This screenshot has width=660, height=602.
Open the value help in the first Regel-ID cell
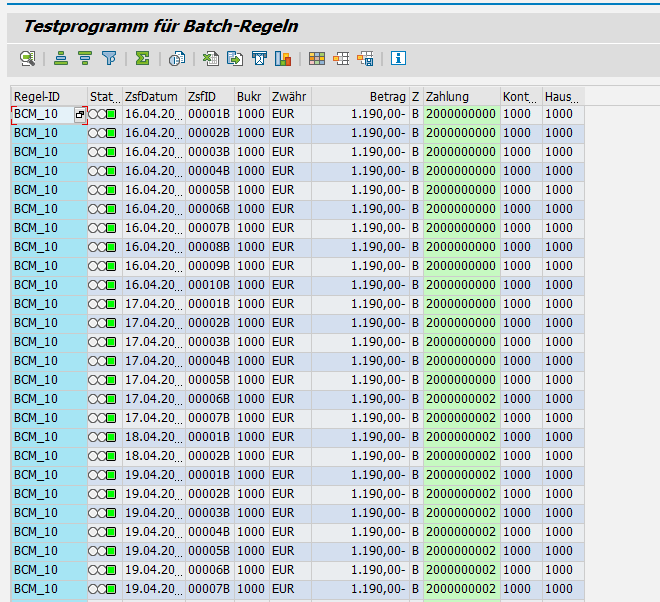coord(80,114)
